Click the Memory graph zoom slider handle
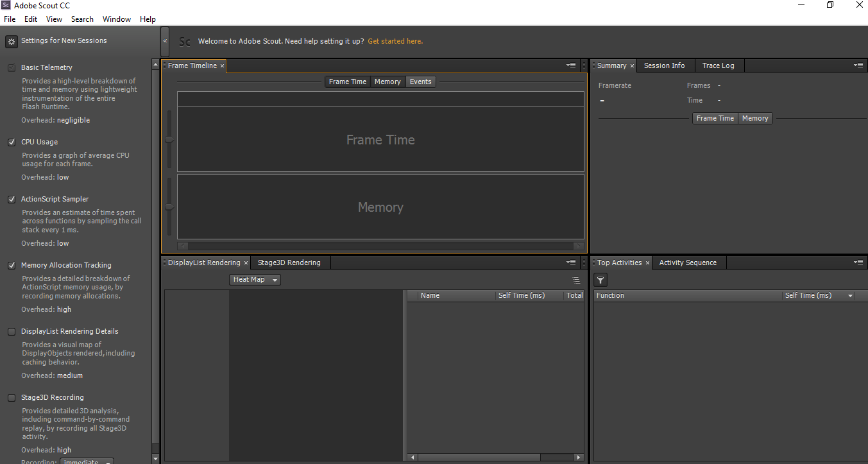The image size is (868, 464). (169, 207)
